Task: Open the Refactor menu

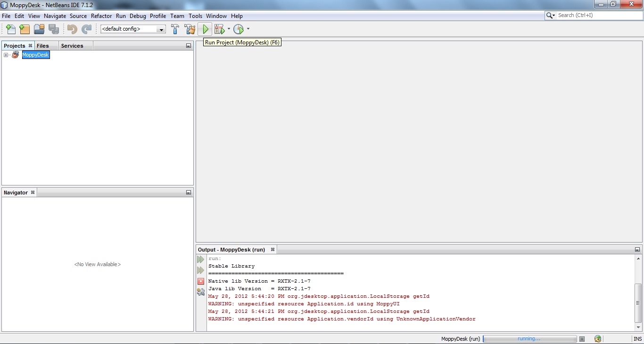Action: [101, 16]
